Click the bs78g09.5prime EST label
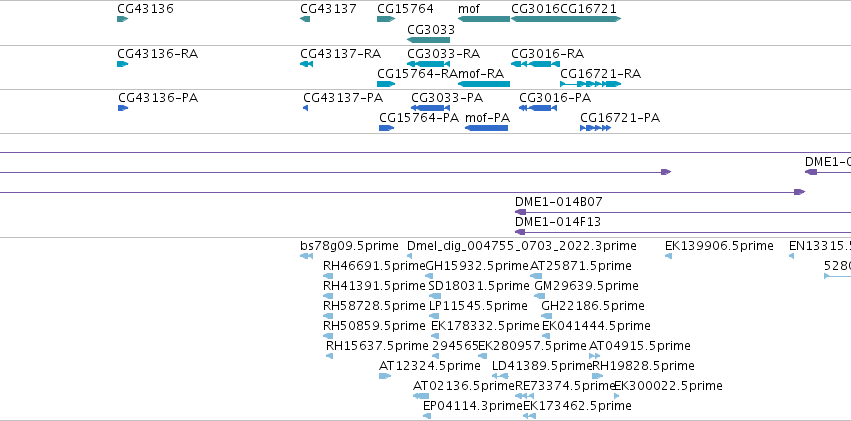This screenshot has width=851, height=421. pos(349,246)
